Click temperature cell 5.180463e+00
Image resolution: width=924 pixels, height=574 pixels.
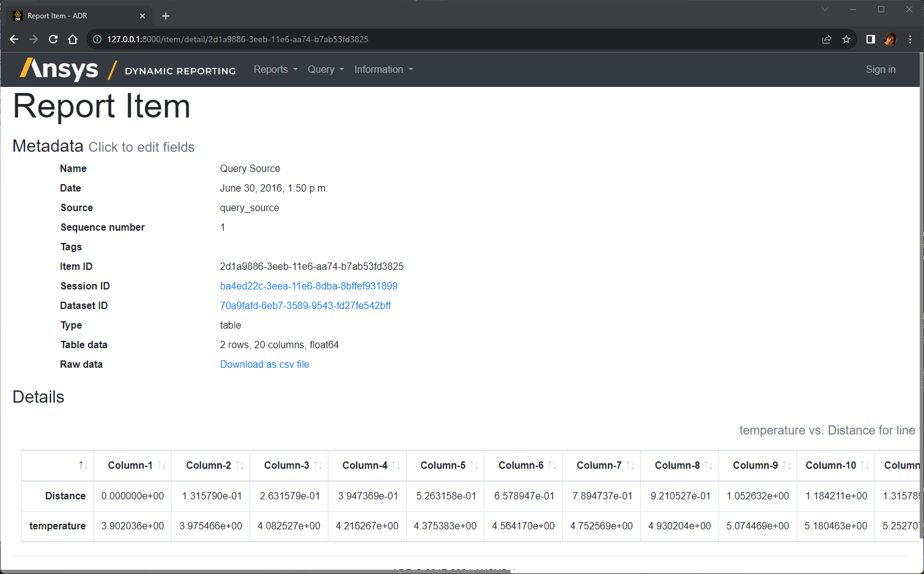coord(836,526)
